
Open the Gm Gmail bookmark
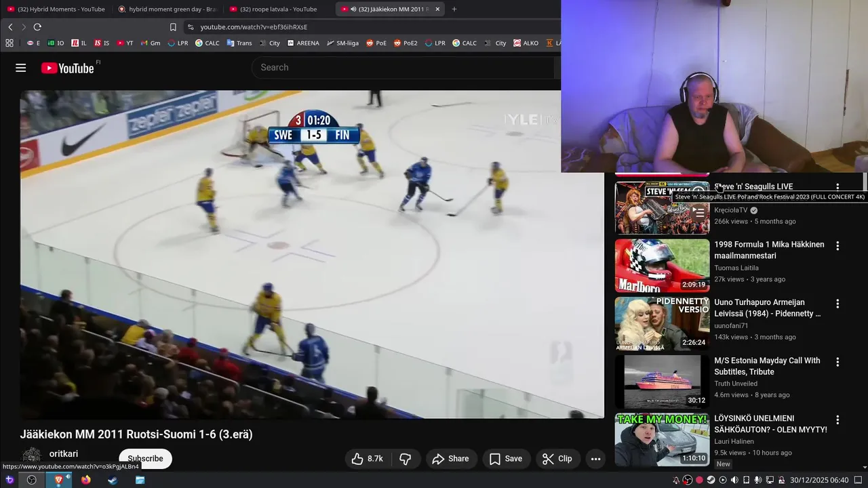pyautogui.click(x=151, y=43)
